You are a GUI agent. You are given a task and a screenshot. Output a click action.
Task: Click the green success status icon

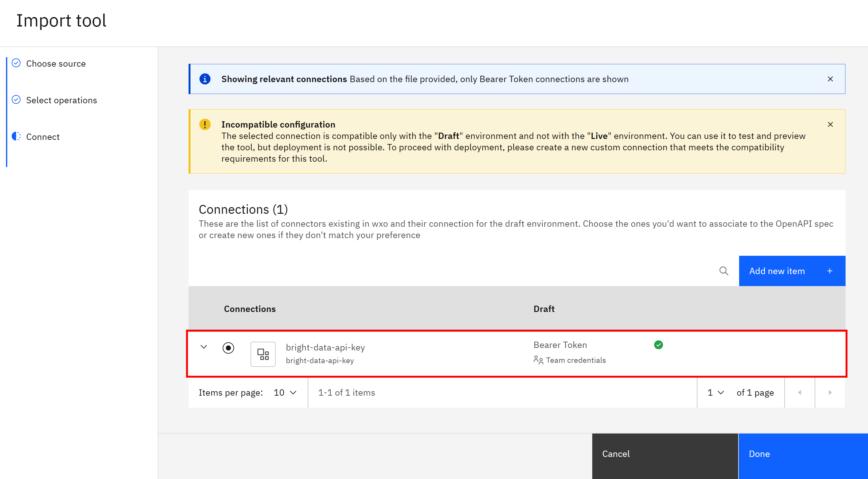click(x=659, y=344)
